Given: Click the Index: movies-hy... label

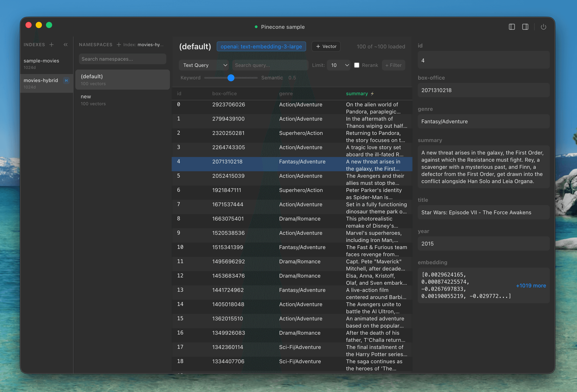Looking at the screenshot, I should (x=143, y=45).
